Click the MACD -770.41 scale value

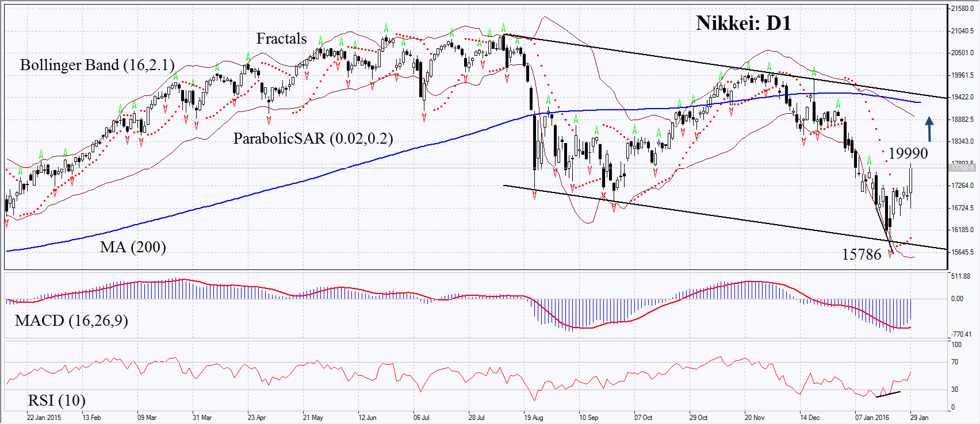pos(961,334)
